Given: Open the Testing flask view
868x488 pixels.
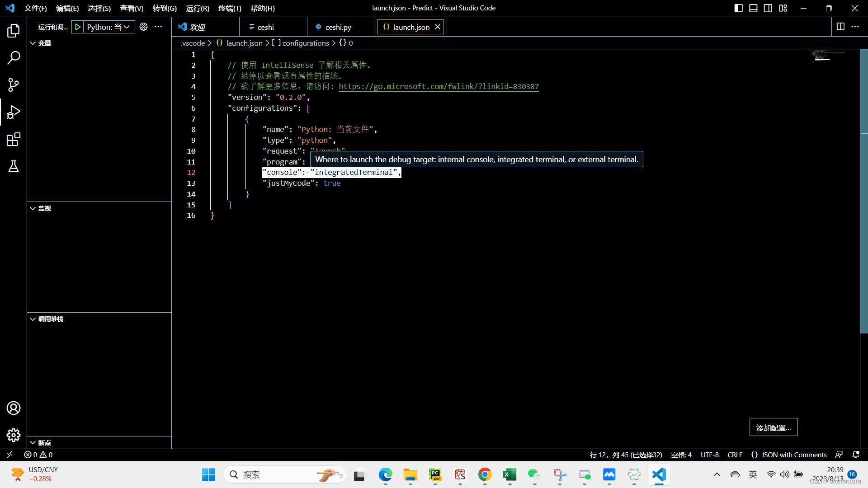Looking at the screenshot, I should [x=14, y=166].
